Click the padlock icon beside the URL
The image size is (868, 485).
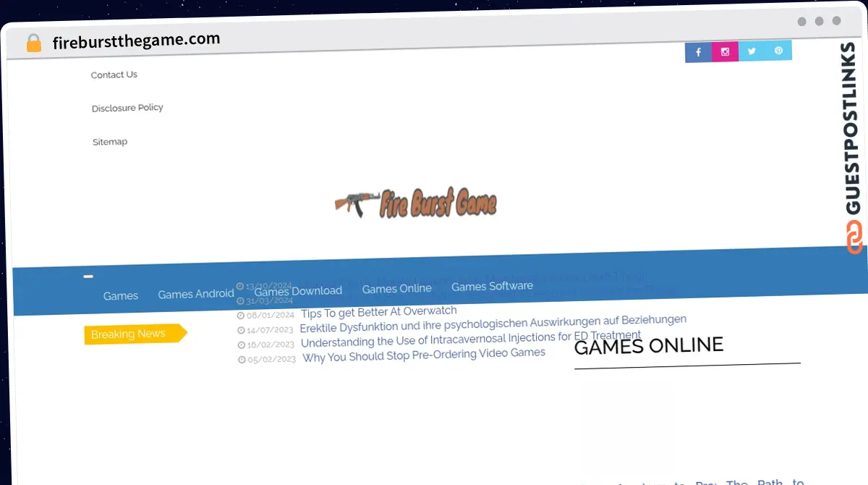click(34, 43)
